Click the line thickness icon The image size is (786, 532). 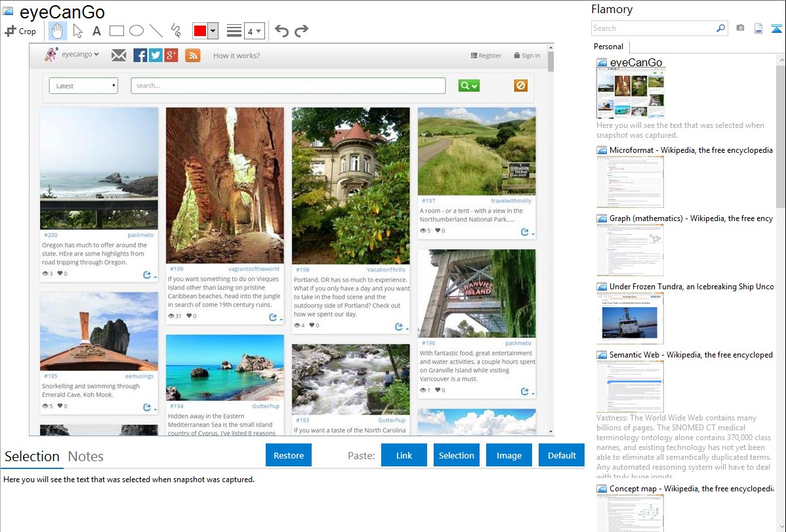[234, 31]
